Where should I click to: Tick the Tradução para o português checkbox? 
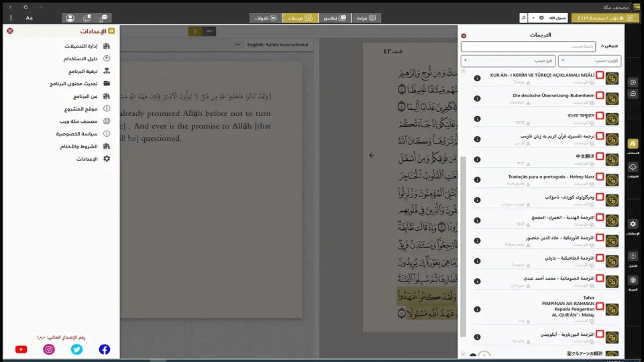[600, 177]
